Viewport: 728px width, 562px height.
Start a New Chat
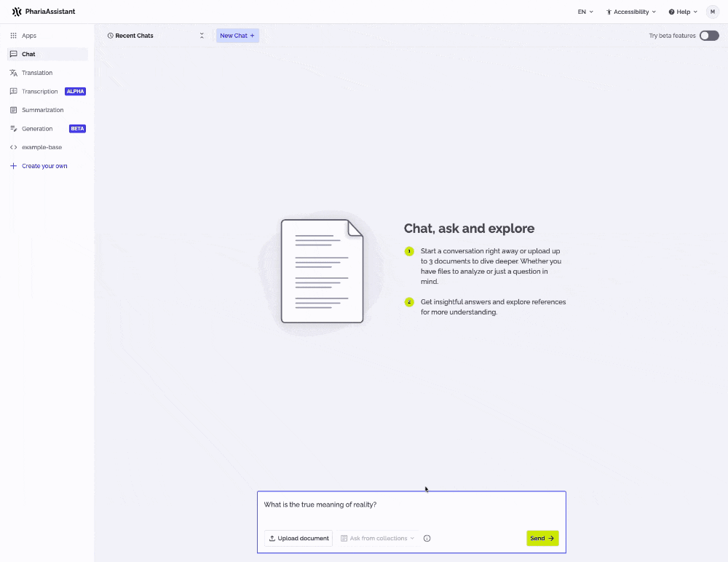pyautogui.click(x=237, y=35)
